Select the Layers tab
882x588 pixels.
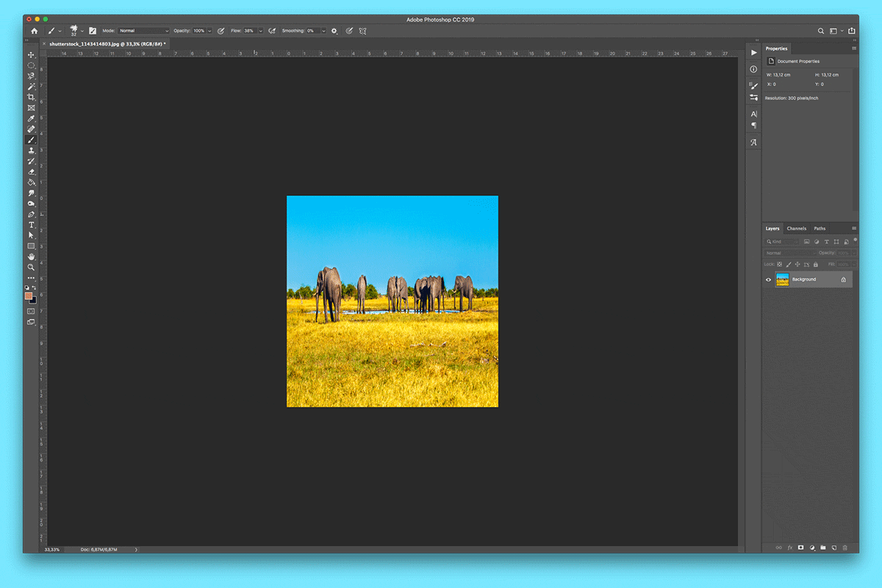[x=772, y=229]
